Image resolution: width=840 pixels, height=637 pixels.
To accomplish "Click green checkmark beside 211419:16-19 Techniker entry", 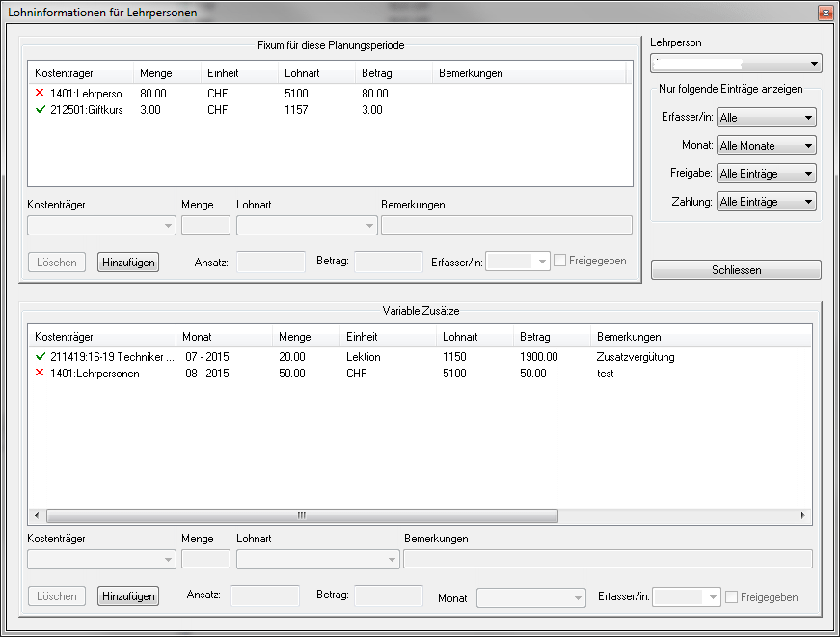I will coord(40,357).
